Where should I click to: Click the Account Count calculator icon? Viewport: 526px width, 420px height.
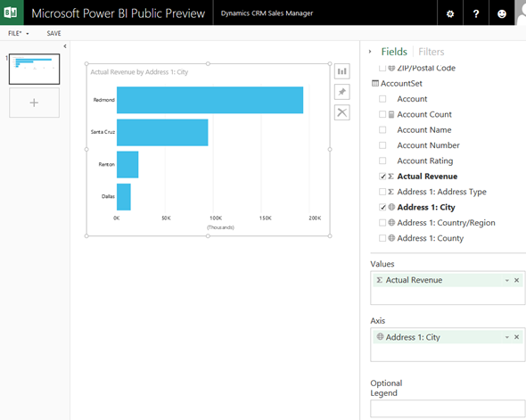pyautogui.click(x=391, y=114)
